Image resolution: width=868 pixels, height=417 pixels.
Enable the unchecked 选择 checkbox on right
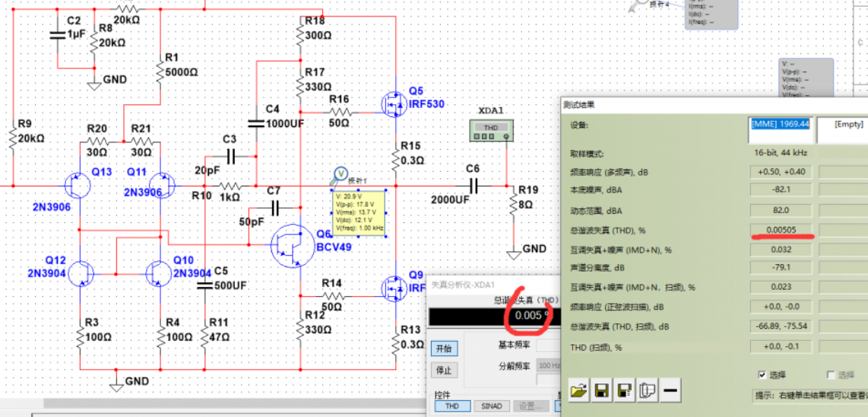[x=831, y=374]
